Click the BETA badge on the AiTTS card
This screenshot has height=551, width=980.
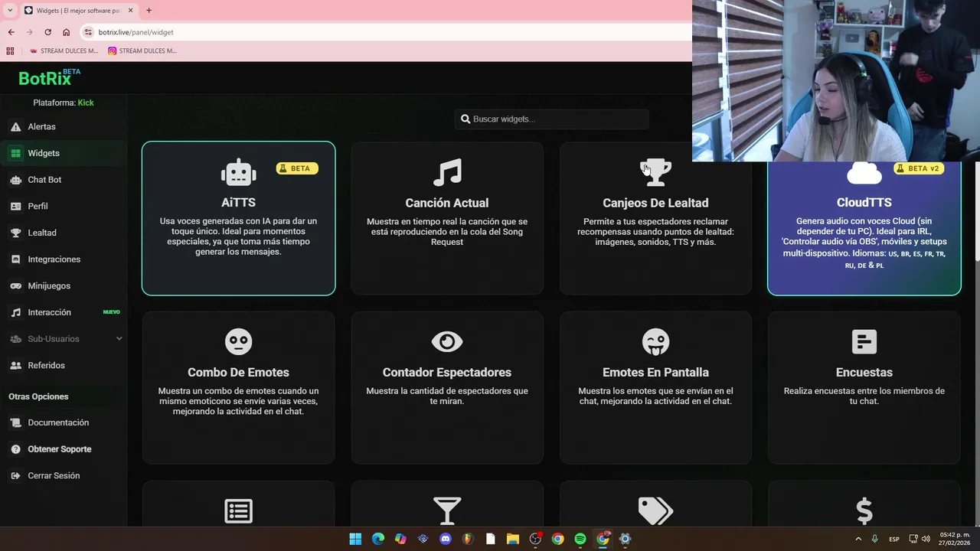click(297, 168)
